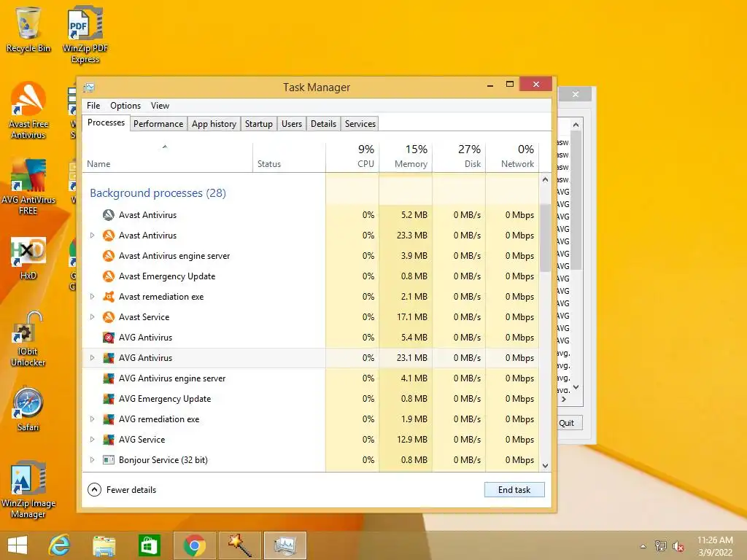
Task: Click the 12.9 MB memory cell
Action: (406, 440)
